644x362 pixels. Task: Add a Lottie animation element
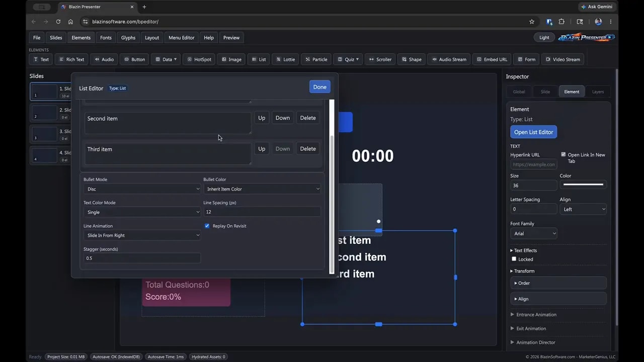[x=285, y=59]
